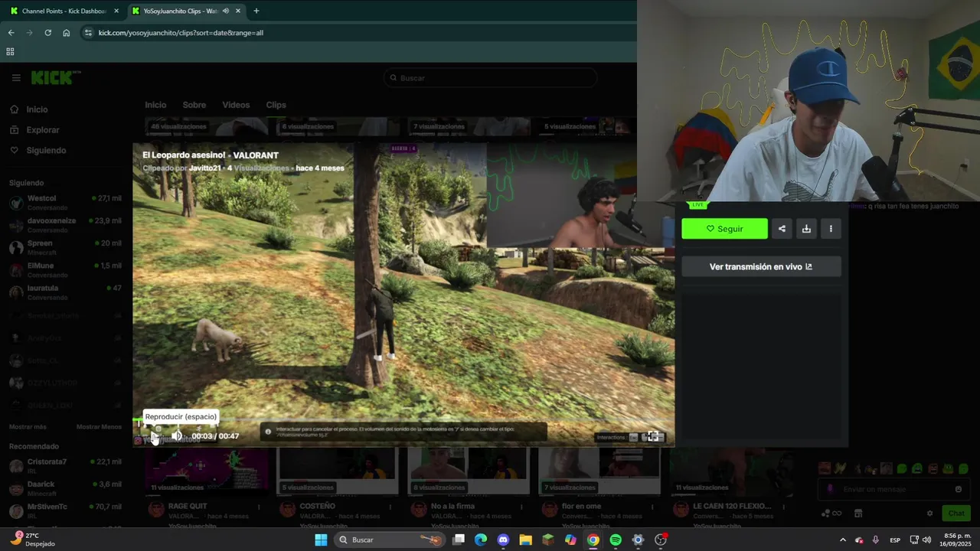
Task: Open options for the COSTEÑO clip
Action: [390, 507]
